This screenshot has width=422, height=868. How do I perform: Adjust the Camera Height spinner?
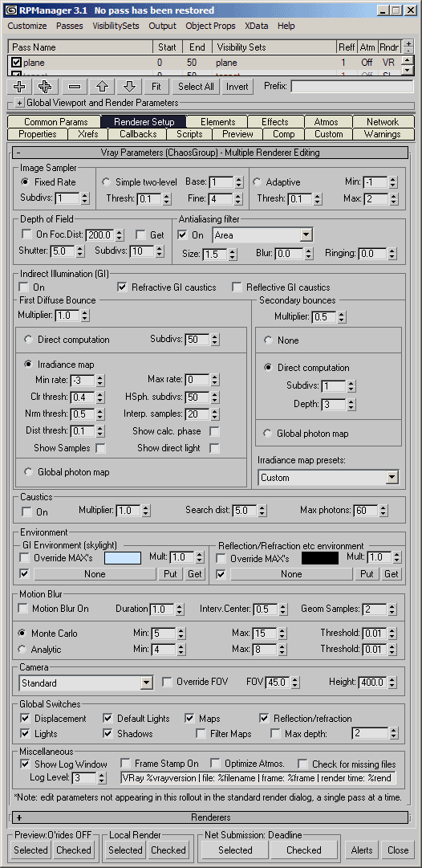tap(391, 683)
